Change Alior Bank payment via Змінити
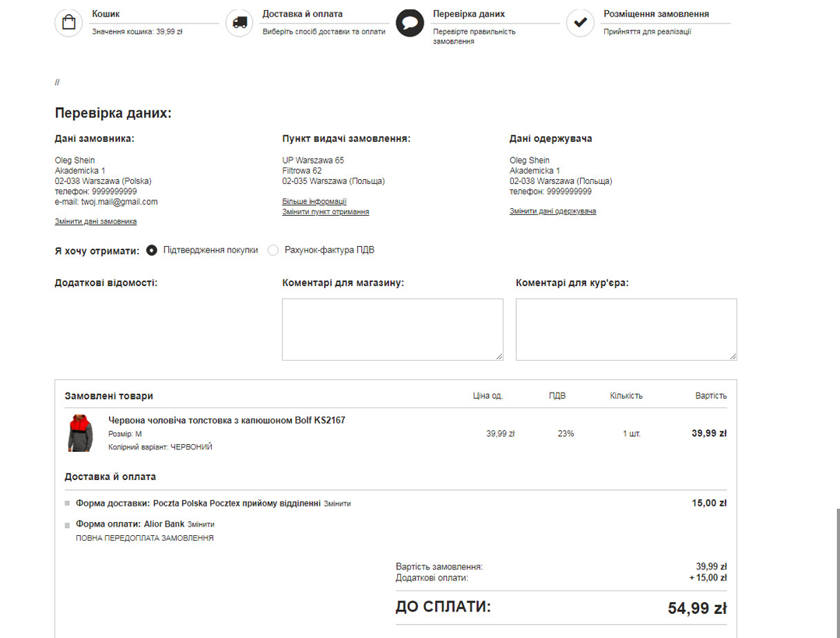This screenshot has width=840, height=638. [201, 524]
